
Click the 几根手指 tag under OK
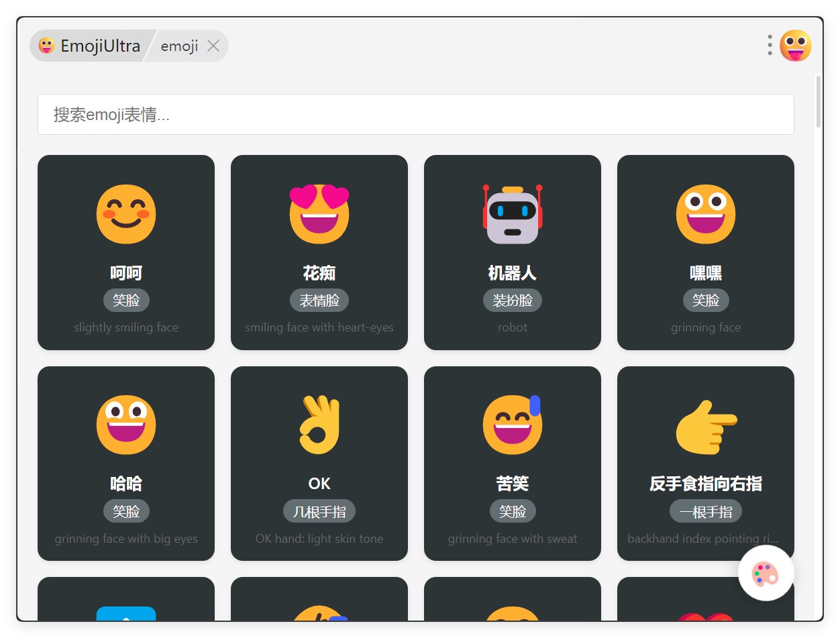(319, 511)
